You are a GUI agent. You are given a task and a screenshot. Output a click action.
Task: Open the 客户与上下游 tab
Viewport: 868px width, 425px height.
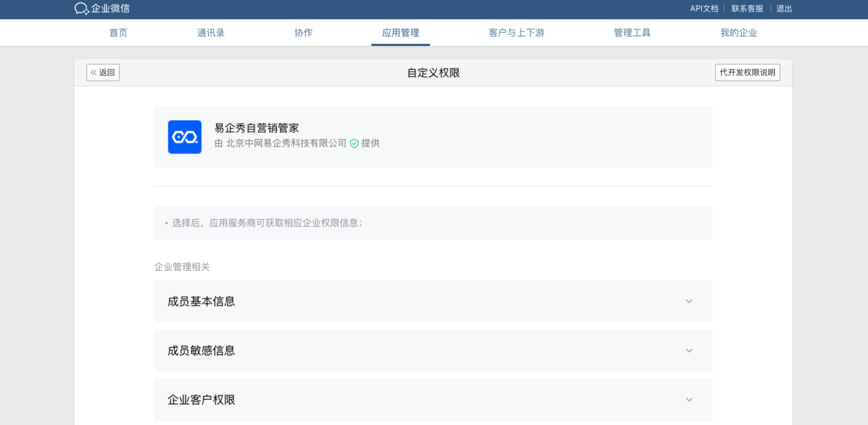pos(516,33)
